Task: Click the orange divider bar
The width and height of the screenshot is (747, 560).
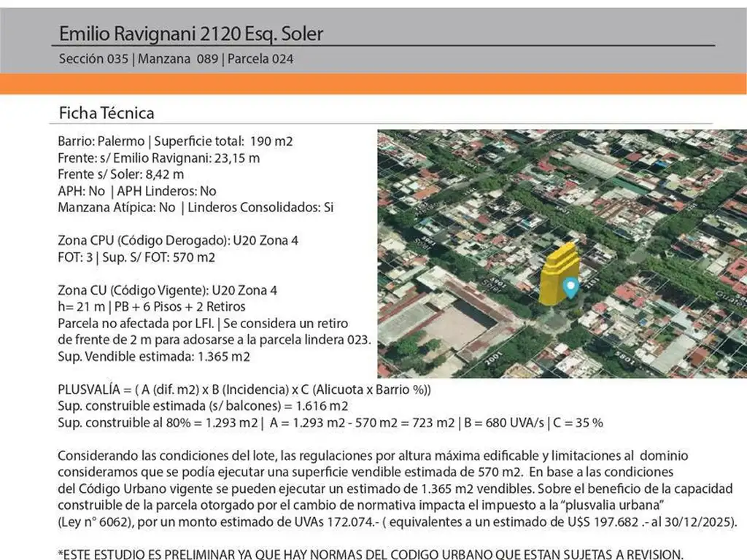Action: (x=373, y=83)
